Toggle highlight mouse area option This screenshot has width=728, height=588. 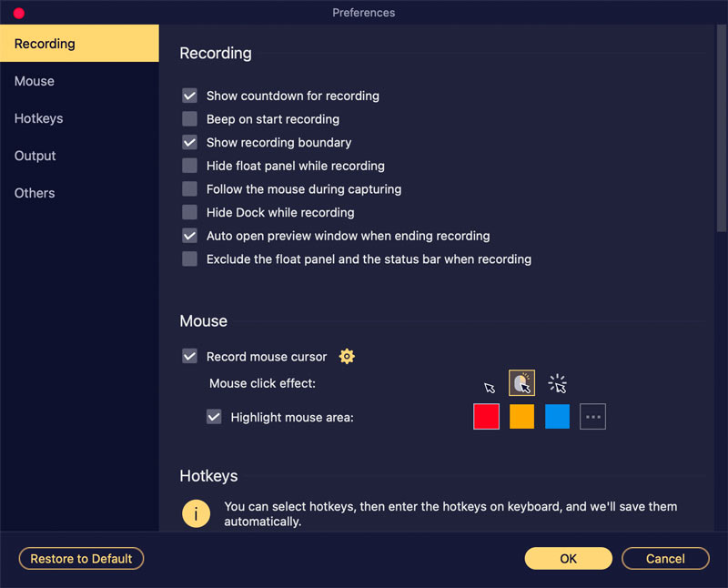point(214,416)
